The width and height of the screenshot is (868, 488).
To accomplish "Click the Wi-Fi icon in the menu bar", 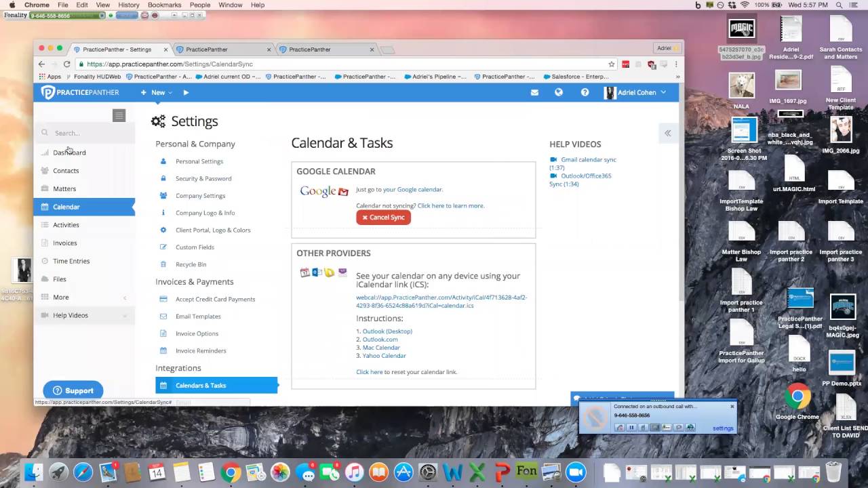I will click(x=745, y=5).
